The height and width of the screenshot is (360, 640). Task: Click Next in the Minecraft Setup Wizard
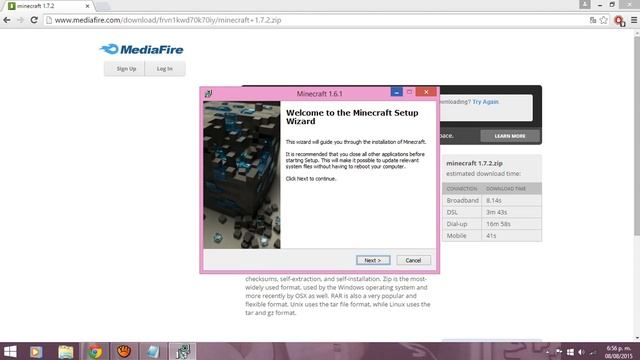[x=373, y=260]
